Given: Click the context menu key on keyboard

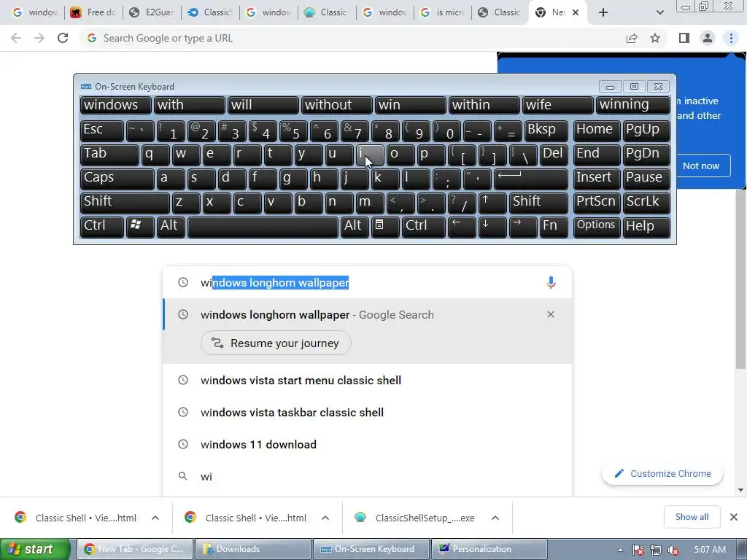Looking at the screenshot, I should point(385,226).
